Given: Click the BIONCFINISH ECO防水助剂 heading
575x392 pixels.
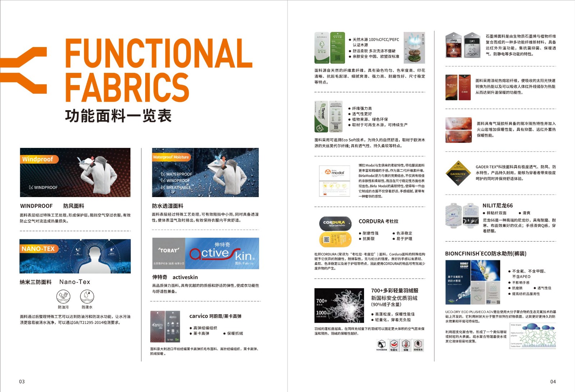Looking at the screenshot, I should pos(486,253).
